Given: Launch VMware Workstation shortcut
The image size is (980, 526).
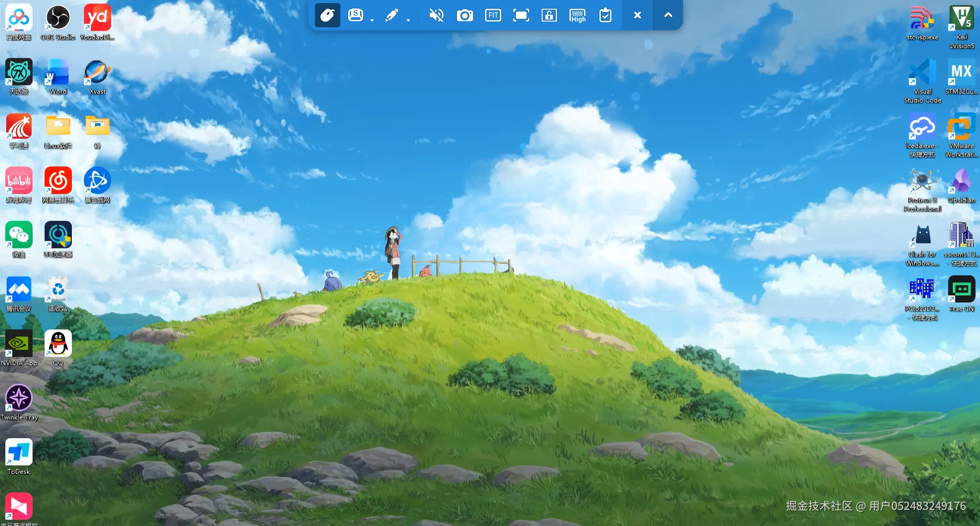Looking at the screenshot, I should pyautogui.click(x=961, y=127).
